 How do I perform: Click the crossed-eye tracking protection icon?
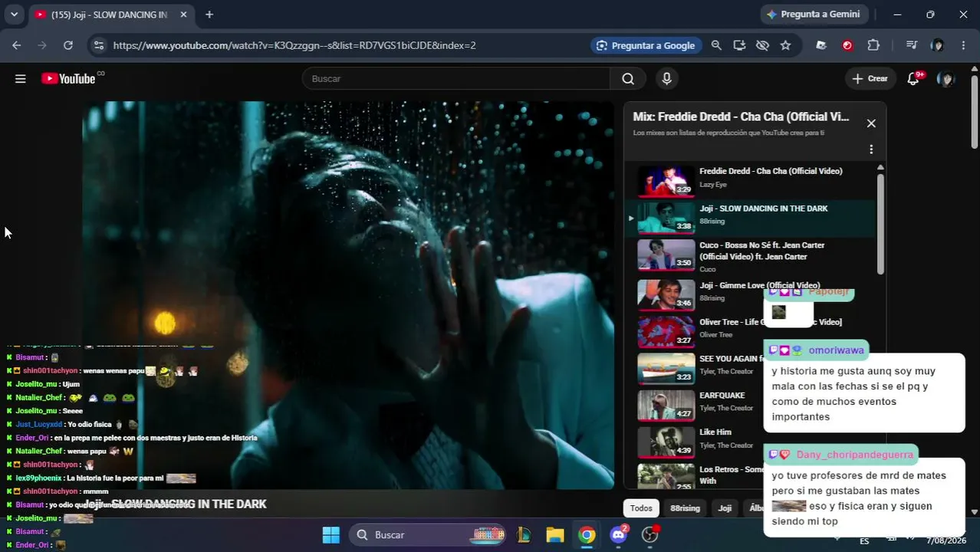[762, 45]
